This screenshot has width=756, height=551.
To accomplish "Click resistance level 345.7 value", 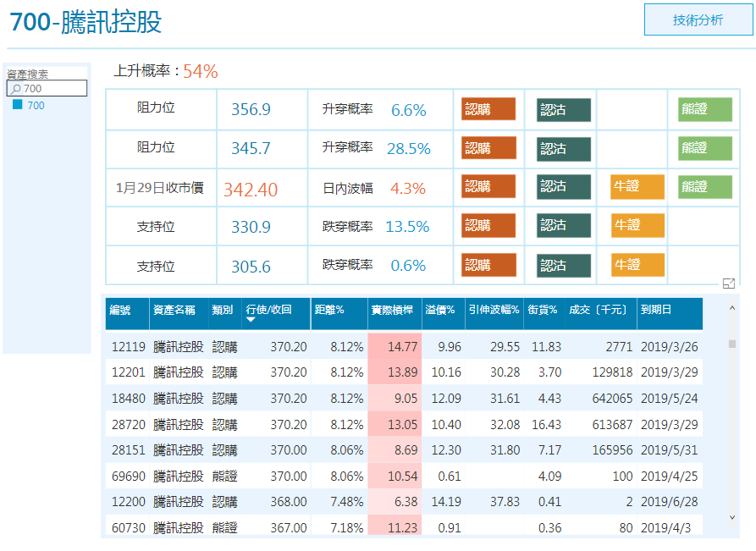I will [x=251, y=148].
